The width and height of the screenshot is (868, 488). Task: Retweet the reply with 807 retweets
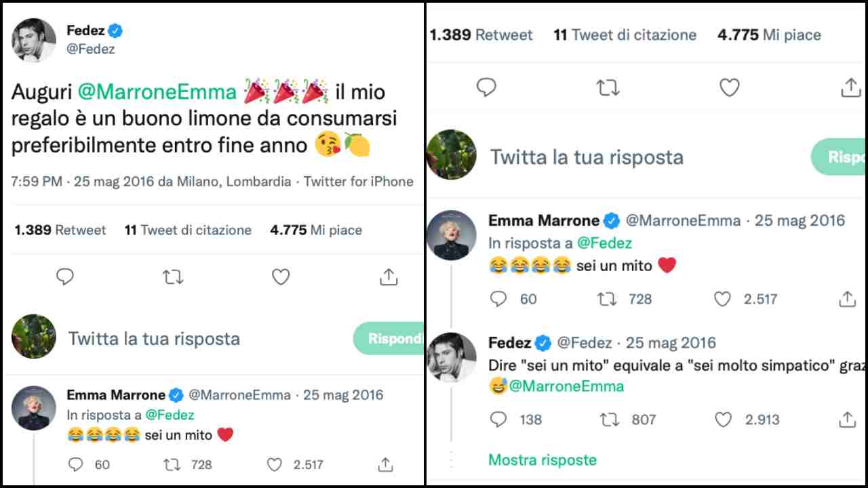click(609, 420)
